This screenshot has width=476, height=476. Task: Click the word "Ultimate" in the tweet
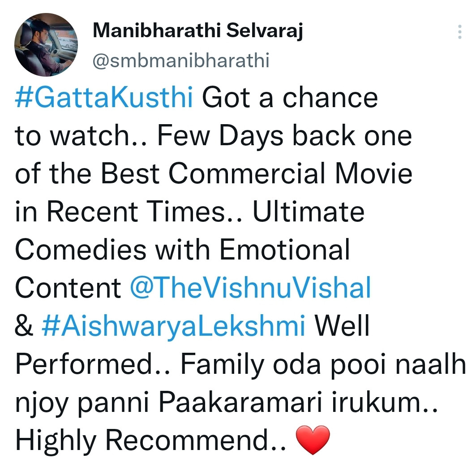pyautogui.click(x=309, y=212)
